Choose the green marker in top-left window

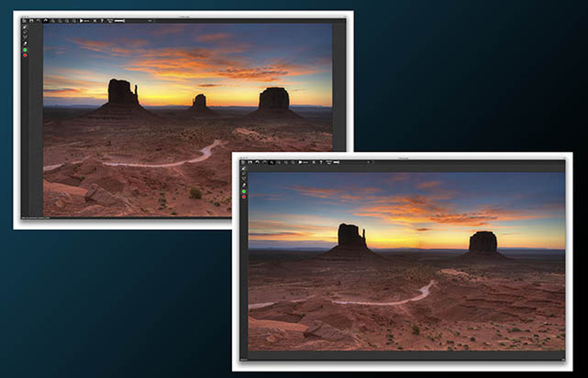pos(24,50)
